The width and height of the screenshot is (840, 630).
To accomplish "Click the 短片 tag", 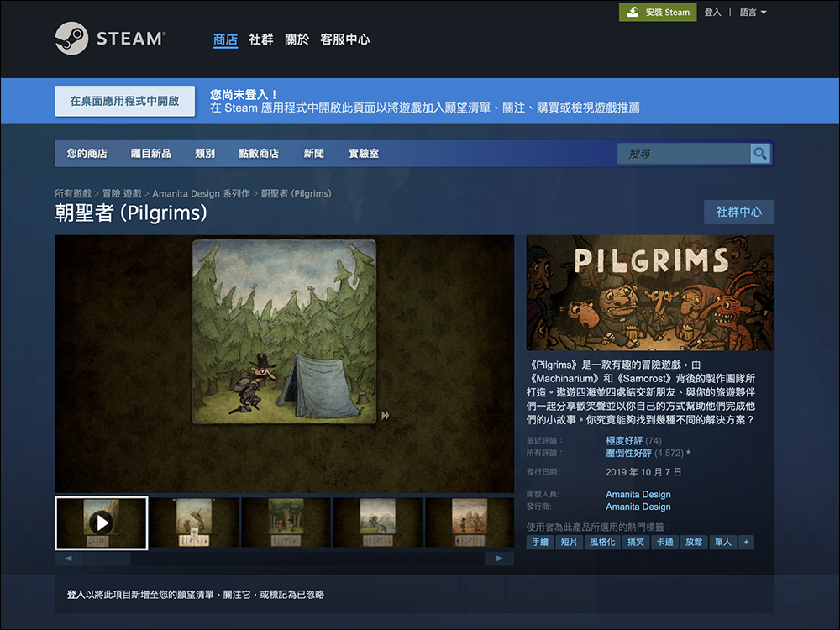I will point(569,542).
